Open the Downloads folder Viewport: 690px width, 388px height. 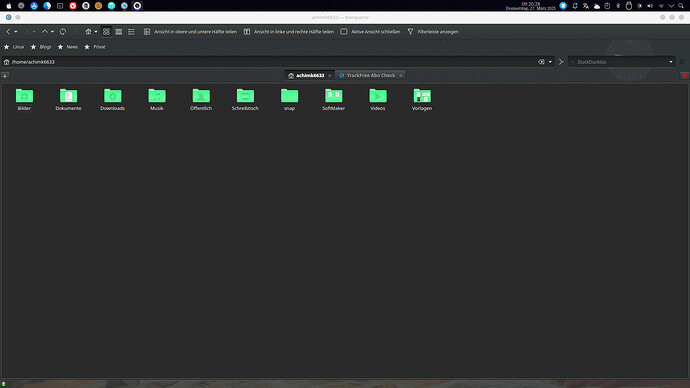(113, 100)
